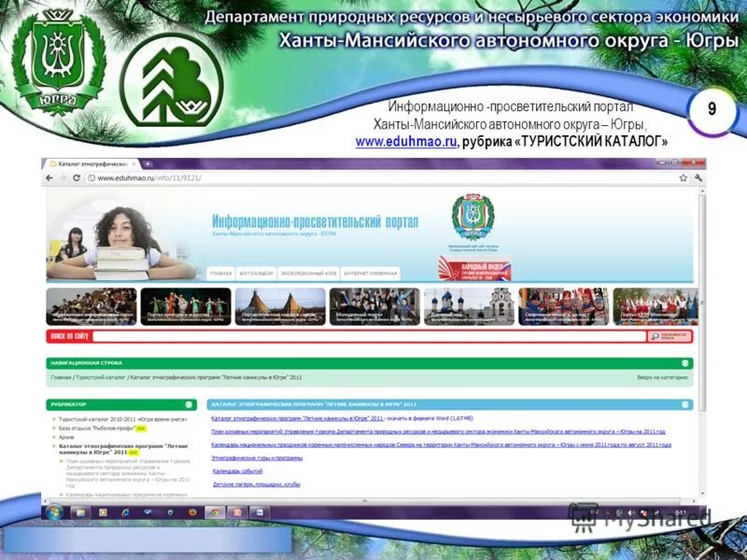Bookmark this page via the star icon

[684, 177]
